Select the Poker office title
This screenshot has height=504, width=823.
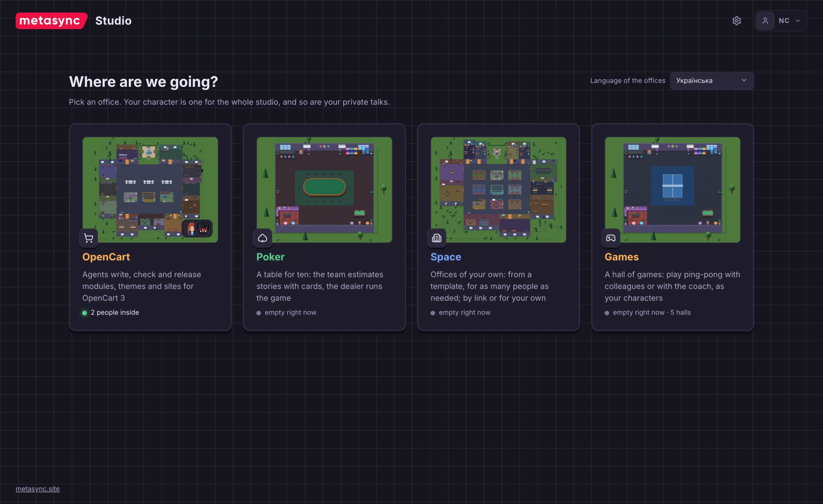pyautogui.click(x=270, y=257)
